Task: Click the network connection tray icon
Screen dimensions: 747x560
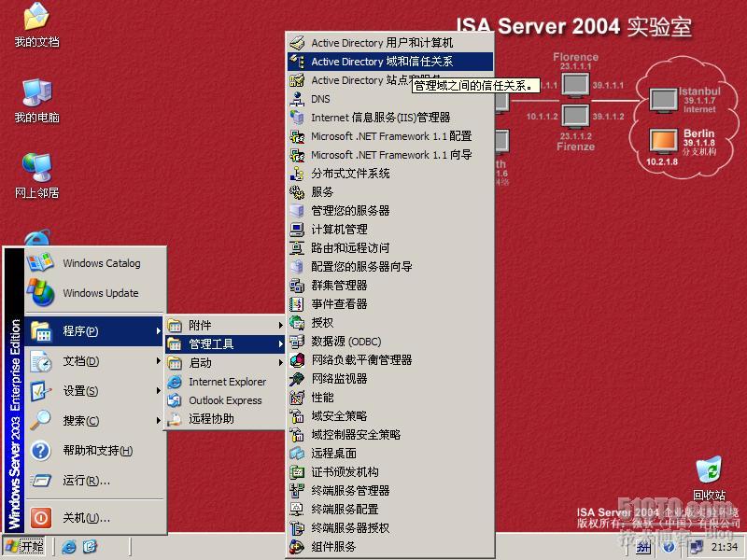Action: coord(696,547)
